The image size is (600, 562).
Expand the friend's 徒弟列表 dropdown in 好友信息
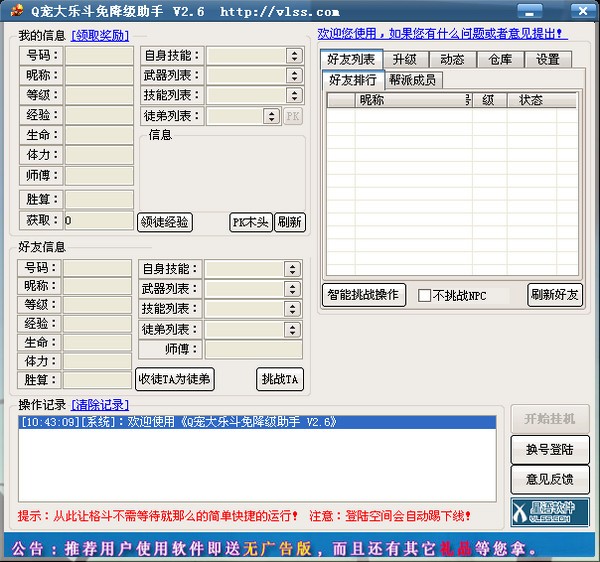[x=292, y=329]
